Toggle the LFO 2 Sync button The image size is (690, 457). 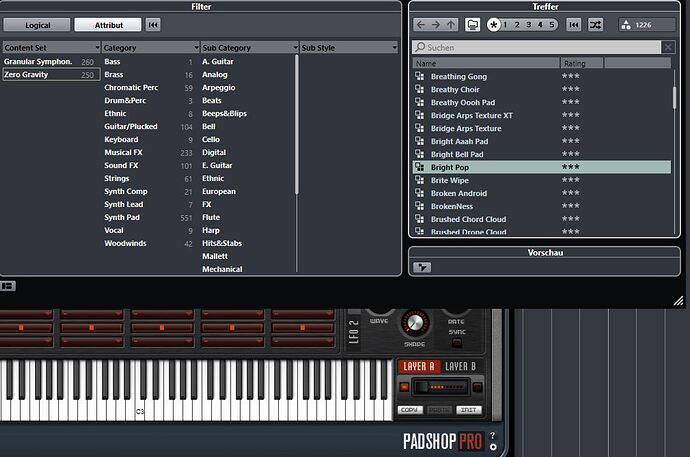coord(457,342)
